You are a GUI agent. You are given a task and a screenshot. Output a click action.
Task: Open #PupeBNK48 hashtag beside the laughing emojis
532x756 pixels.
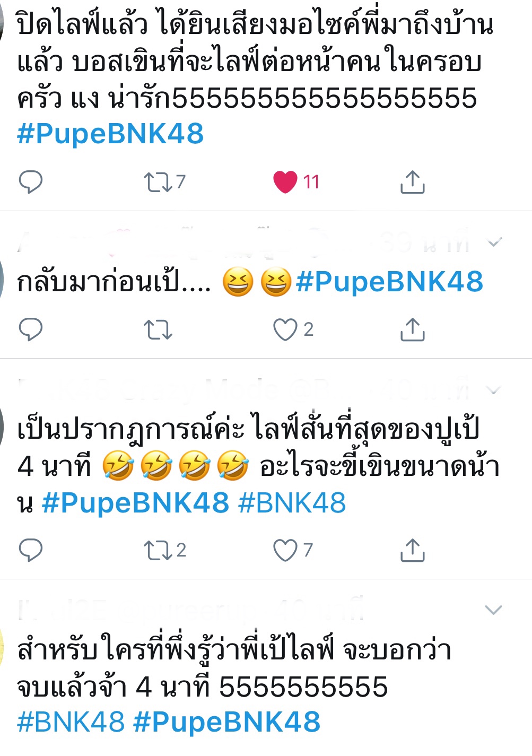[x=390, y=281]
